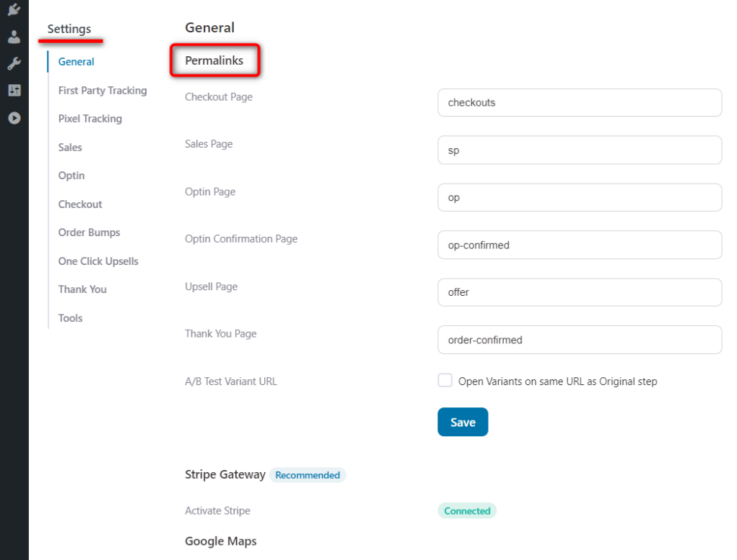Select the Thank You Page input showing order-confirmed

click(579, 340)
